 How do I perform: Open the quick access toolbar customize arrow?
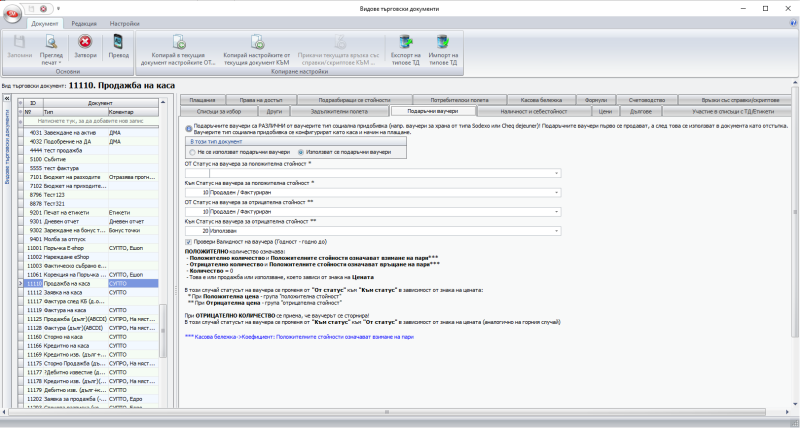click(58, 9)
